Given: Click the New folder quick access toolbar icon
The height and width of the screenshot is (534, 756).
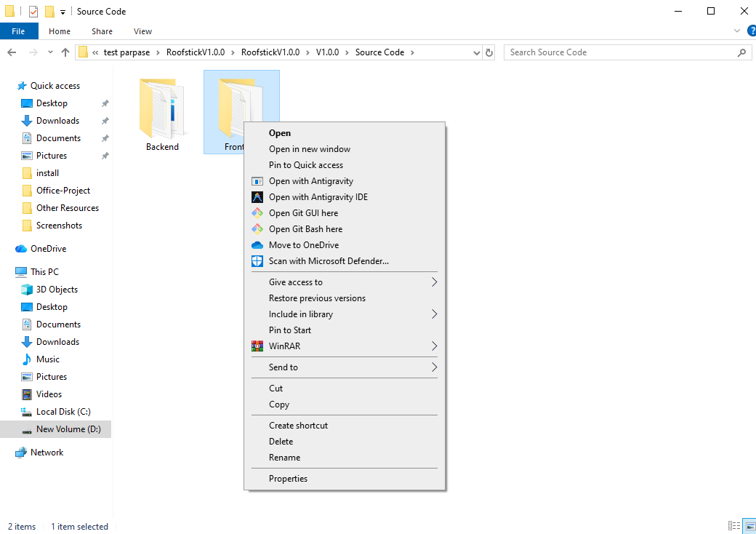Looking at the screenshot, I should (49, 11).
